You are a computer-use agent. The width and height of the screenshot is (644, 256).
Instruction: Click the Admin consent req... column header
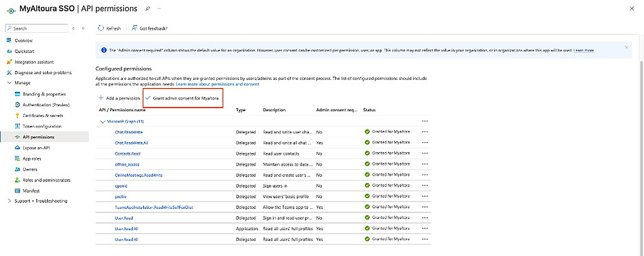(337, 110)
